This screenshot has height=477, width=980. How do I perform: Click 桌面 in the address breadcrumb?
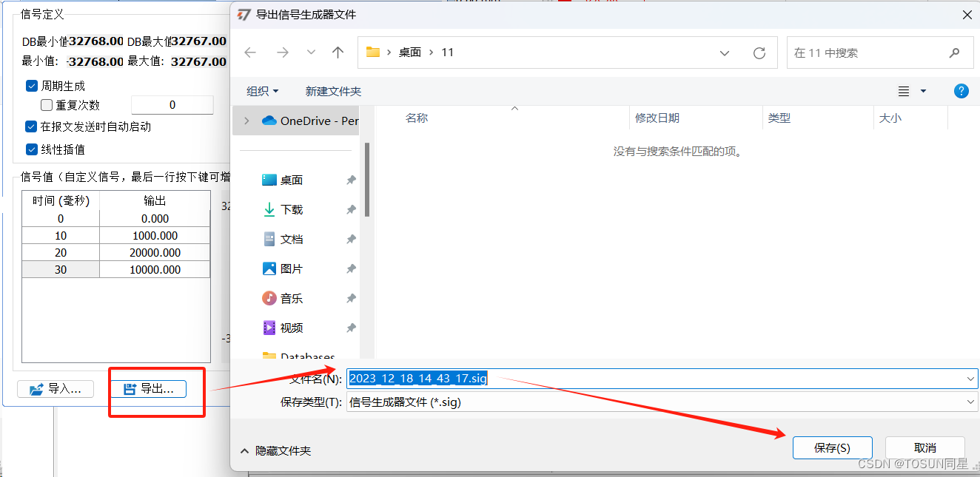click(x=410, y=53)
